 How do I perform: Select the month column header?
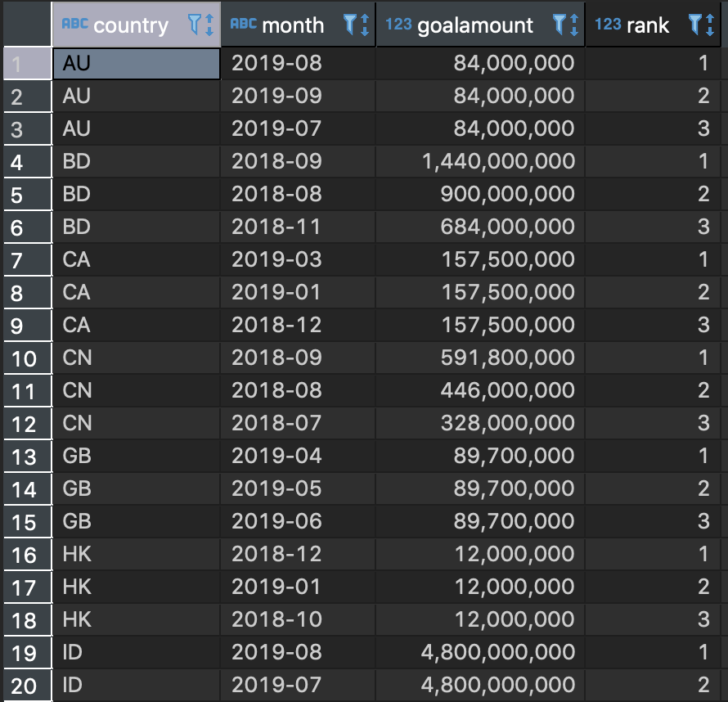tap(298, 25)
